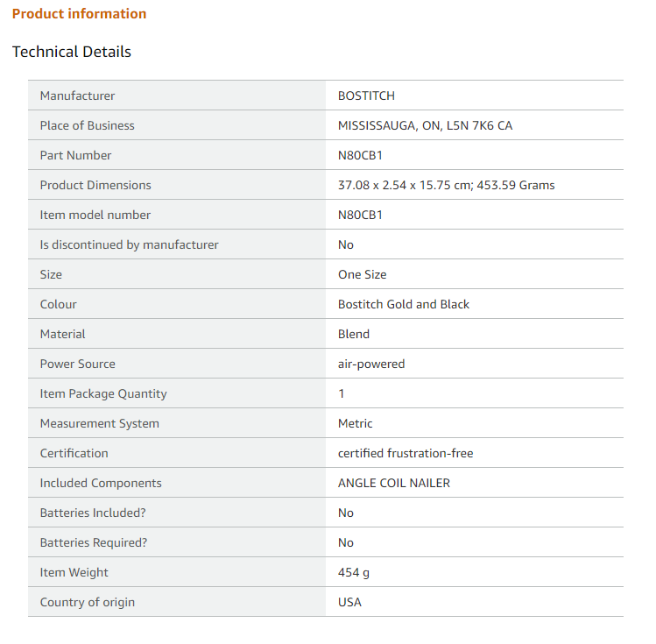Click the Material value Blend
Screen dimensions: 656x644
pyautogui.click(x=354, y=334)
